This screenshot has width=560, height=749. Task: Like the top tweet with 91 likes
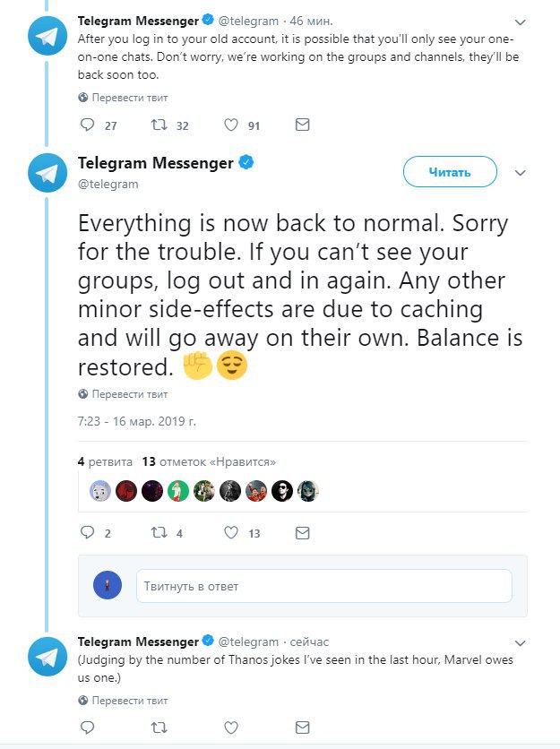(231, 125)
